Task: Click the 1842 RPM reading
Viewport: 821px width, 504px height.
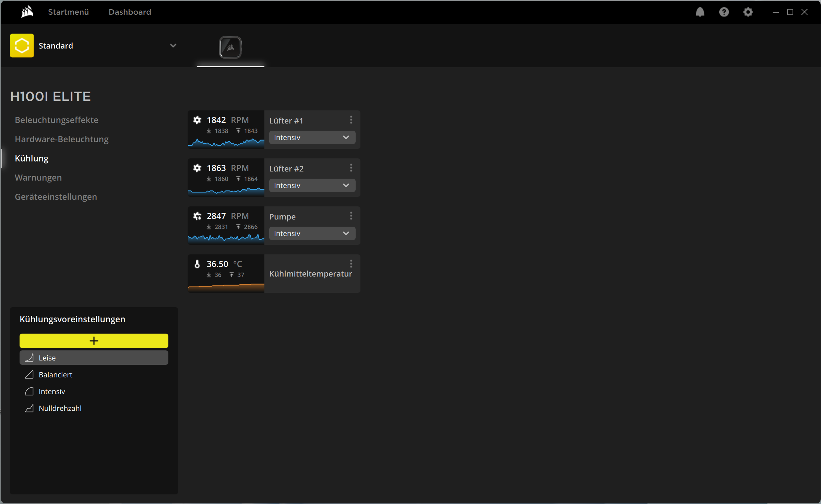Action: click(228, 120)
